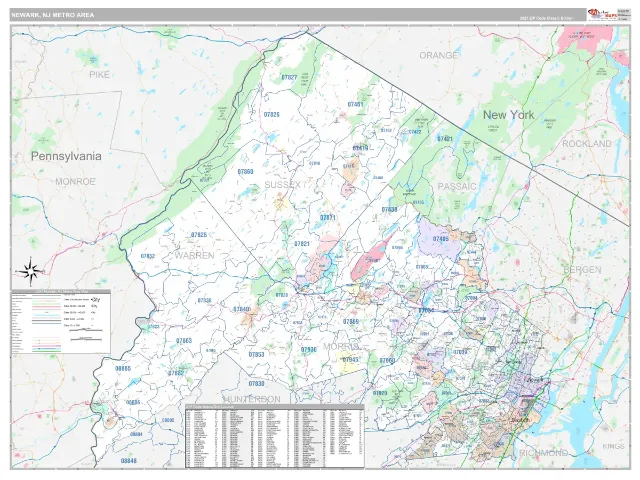
Task: Click ZIP code label 07461
Action: [x=355, y=104]
